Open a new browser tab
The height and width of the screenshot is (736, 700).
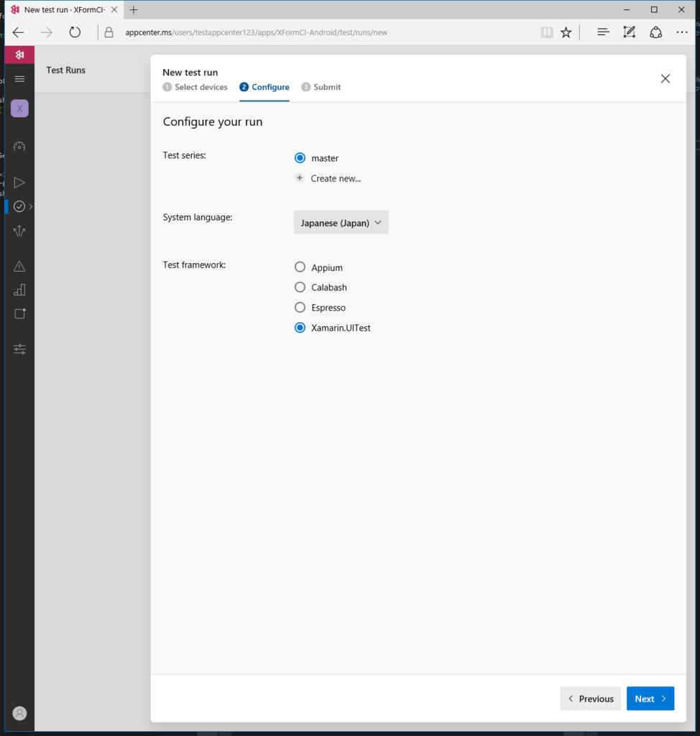coord(134,9)
